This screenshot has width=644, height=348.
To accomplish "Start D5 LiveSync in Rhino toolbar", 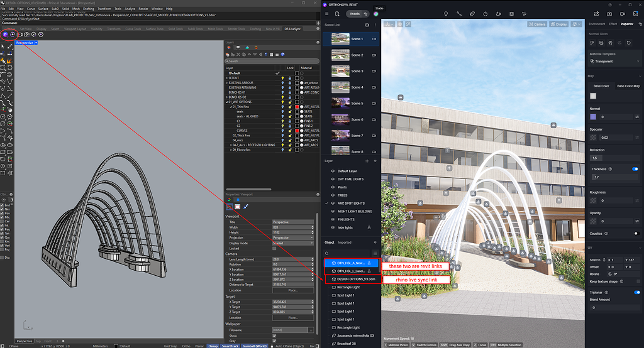I will pos(5,35).
